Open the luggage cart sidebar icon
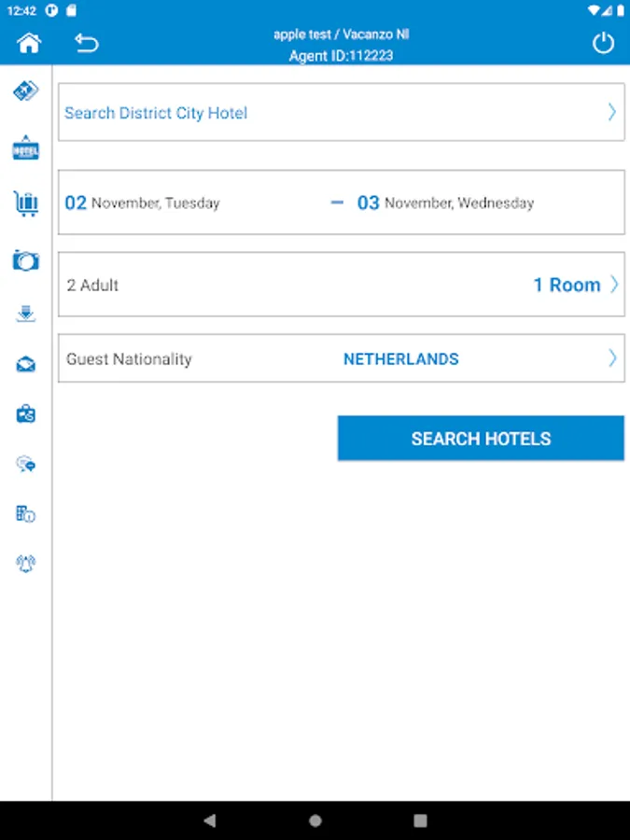The image size is (630, 840). (x=26, y=204)
